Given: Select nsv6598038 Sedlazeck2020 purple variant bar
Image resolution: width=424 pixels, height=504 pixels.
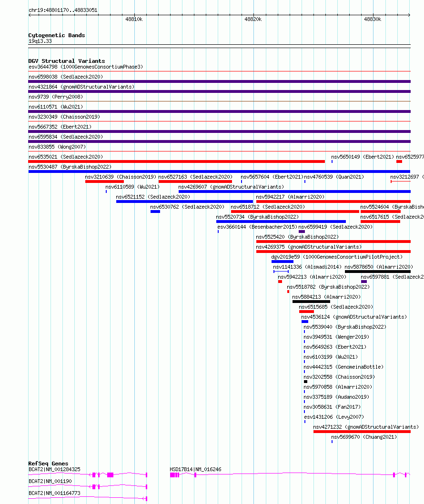Looking at the screenshot, I should click(219, 81).
